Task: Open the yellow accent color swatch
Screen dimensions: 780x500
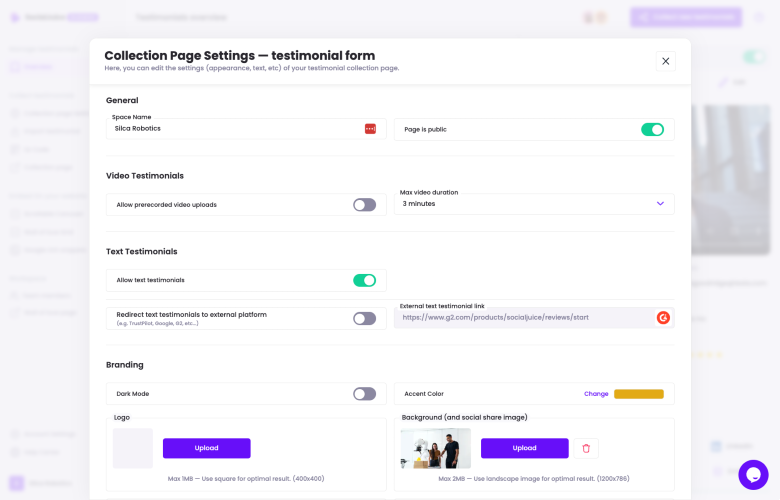Action: [x=639, y=394]
